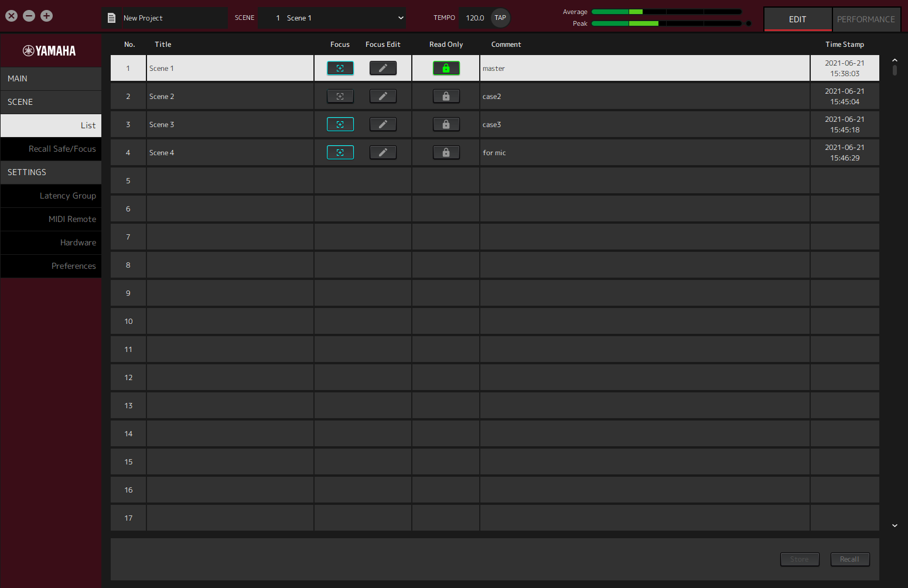Click time stamp 2021-06-21 15:45:04
Image resolution: width=908 pixels, height=588 pixels.
tap(845, 96)
